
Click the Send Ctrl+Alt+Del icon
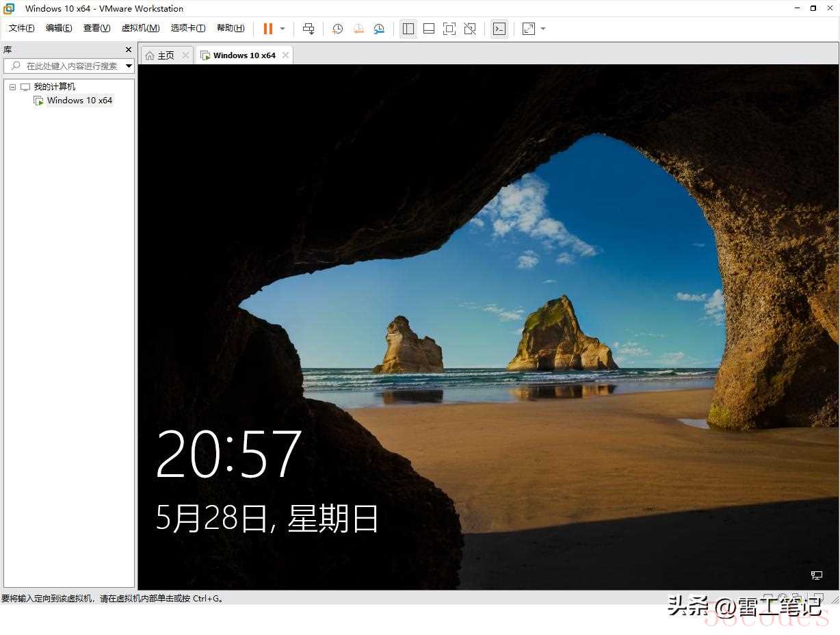309,29
